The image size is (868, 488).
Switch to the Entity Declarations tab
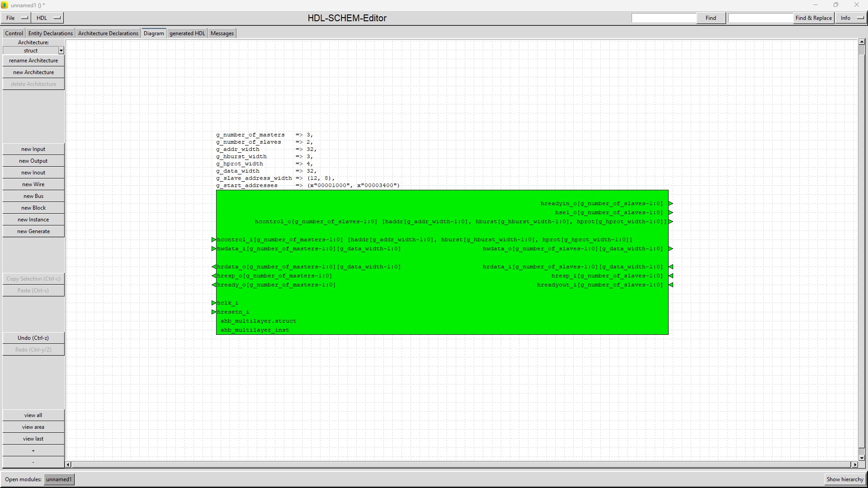50,33
